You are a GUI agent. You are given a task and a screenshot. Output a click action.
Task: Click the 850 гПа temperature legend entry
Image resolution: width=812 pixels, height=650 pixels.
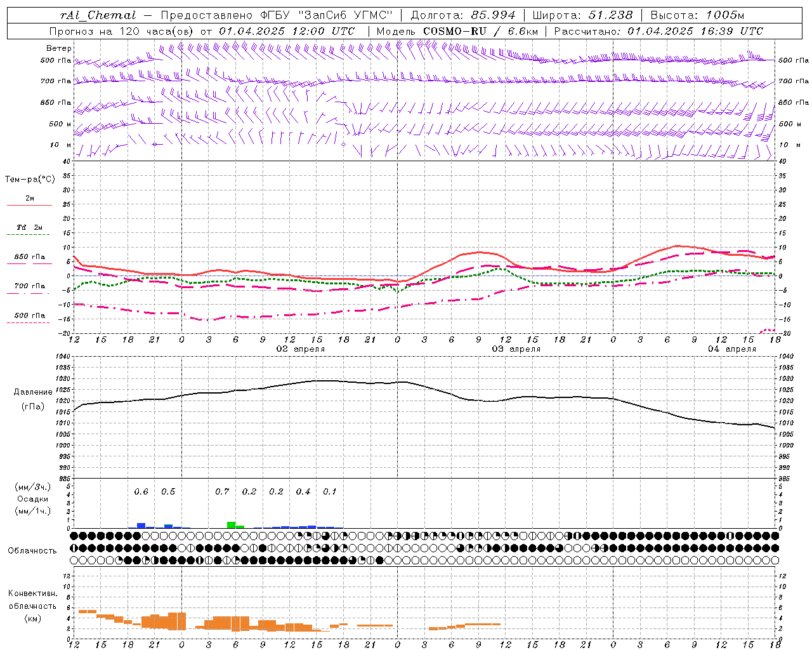click(29, 257)
